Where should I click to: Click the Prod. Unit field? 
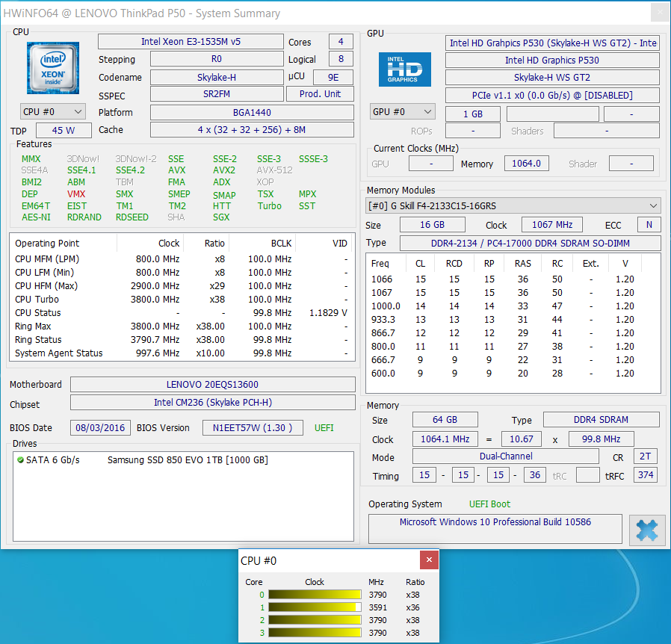[320, 93]
